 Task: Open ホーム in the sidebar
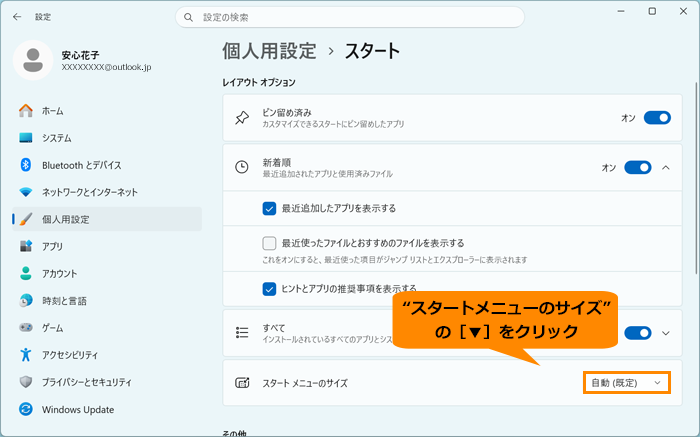pos(107,111)
